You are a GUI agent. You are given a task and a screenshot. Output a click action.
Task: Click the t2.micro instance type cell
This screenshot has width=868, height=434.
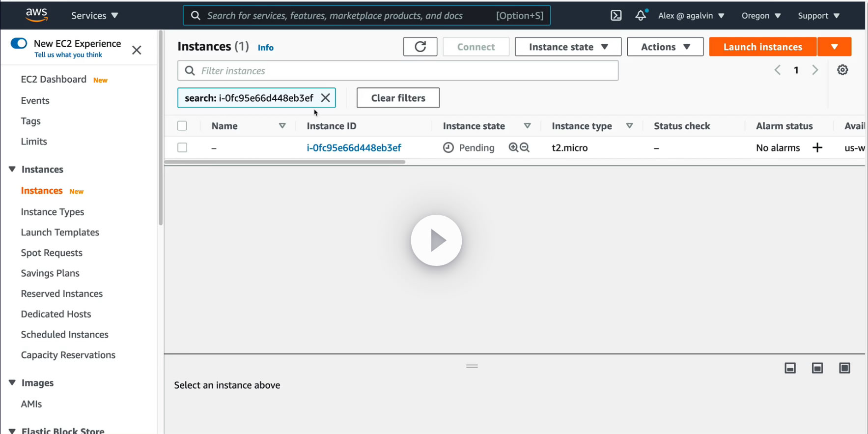(x=570, y=147)
